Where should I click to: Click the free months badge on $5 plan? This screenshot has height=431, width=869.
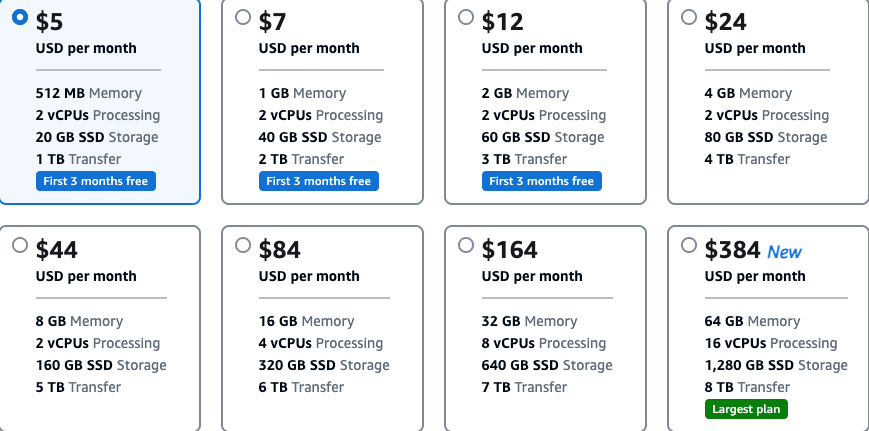point(96,181)
